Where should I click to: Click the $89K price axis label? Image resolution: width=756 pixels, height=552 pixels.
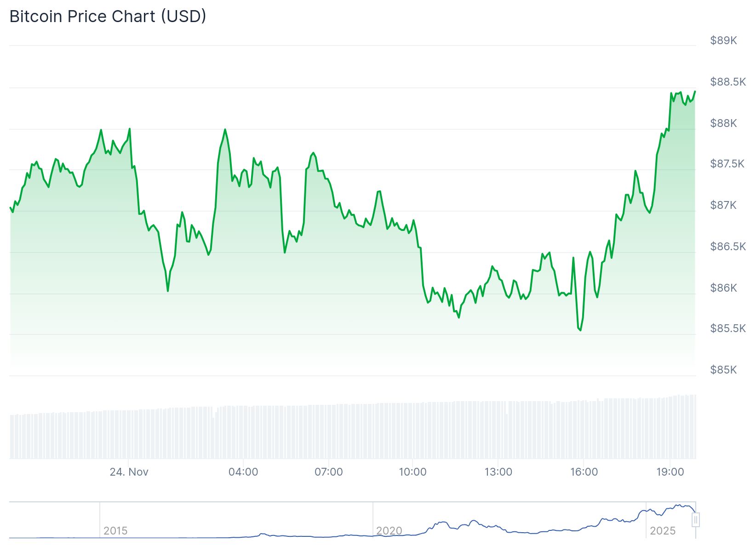point(723,40)
